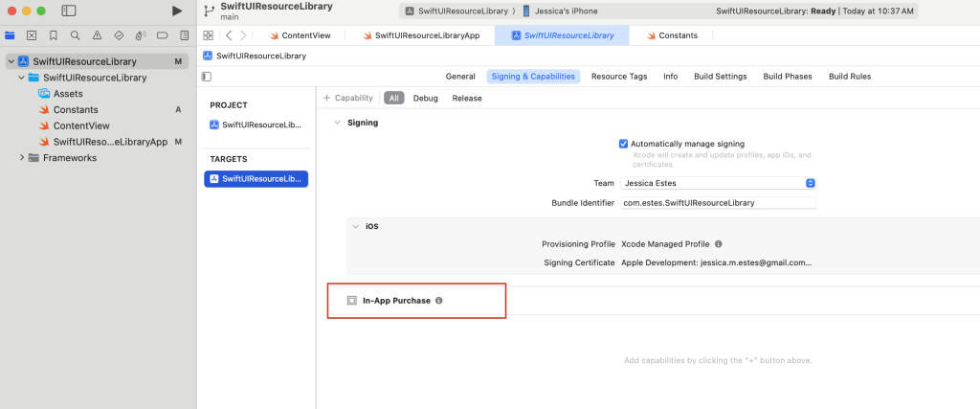Switch to the Info tab
This screenshot has width=980, height=409.
[x=671, y=77]
